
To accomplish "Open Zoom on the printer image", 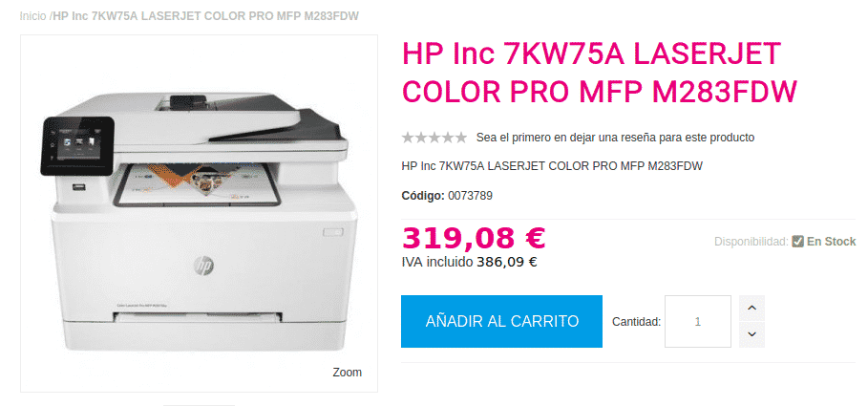I will click(x=347, y=373).
